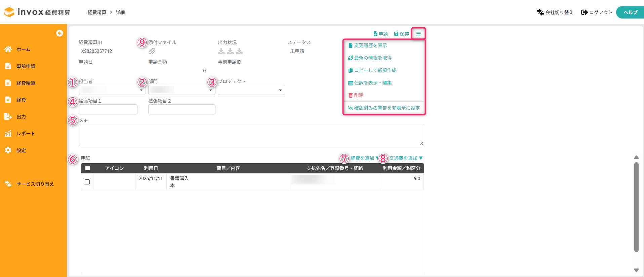644x277 pixels.
Task: Click the ログアウト logout icon
Action: 585,12
